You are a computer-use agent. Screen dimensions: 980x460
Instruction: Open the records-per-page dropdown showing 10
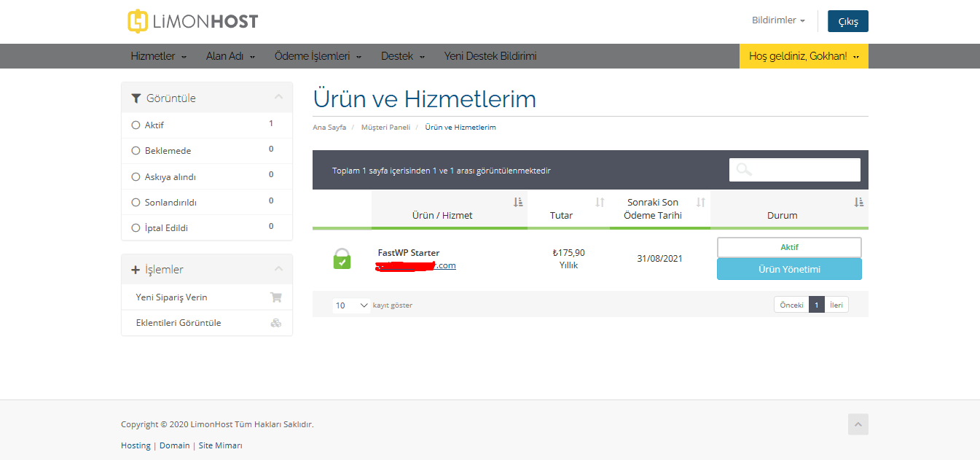tap(352, 305)
